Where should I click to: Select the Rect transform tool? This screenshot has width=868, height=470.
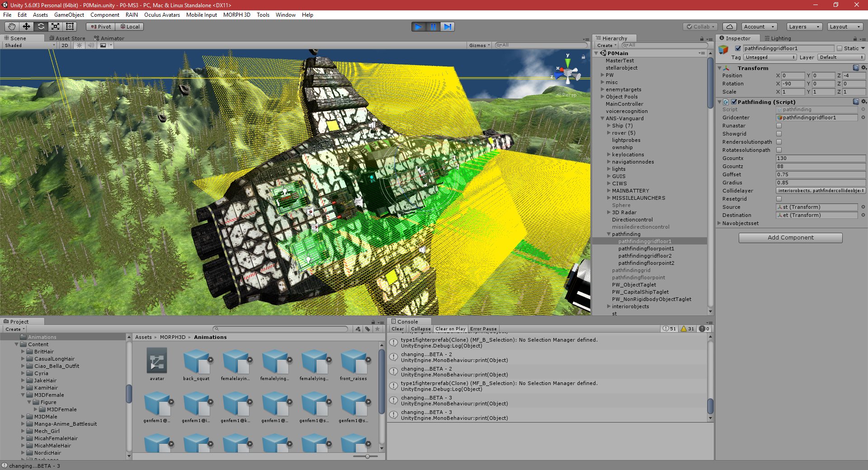70,27
